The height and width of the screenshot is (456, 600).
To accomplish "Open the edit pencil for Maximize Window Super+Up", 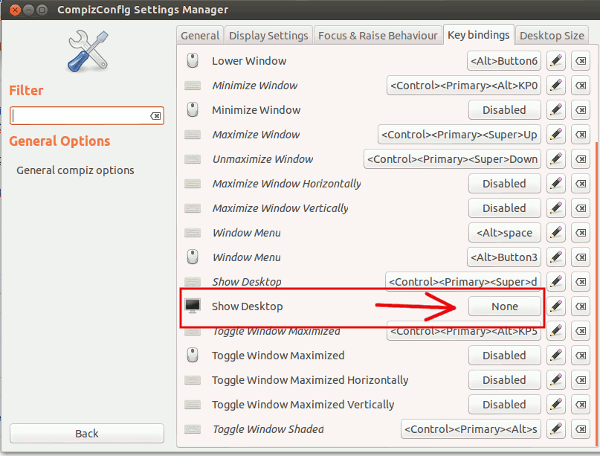I will click(556, 135).
